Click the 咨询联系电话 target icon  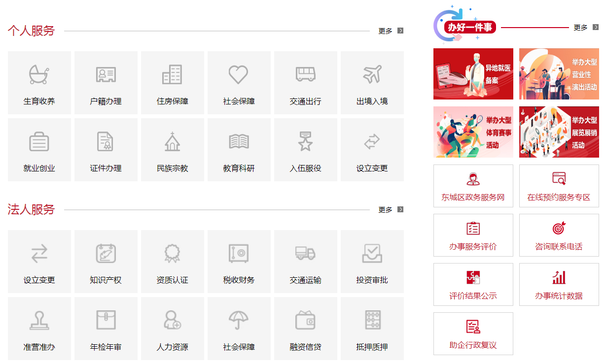point(559,229)
